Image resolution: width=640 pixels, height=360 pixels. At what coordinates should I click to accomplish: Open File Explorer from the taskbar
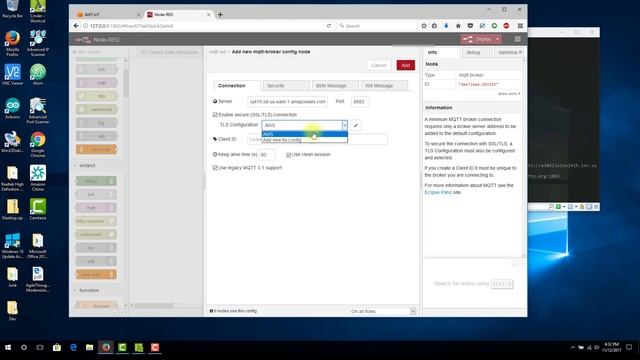click(x=89, y=347)
